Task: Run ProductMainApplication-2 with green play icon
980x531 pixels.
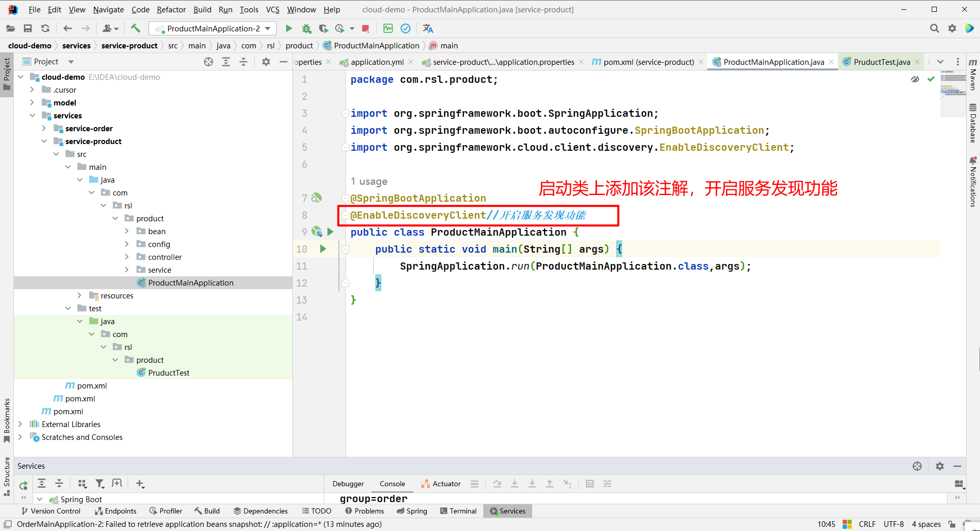Action: click(x=289, y=28)
